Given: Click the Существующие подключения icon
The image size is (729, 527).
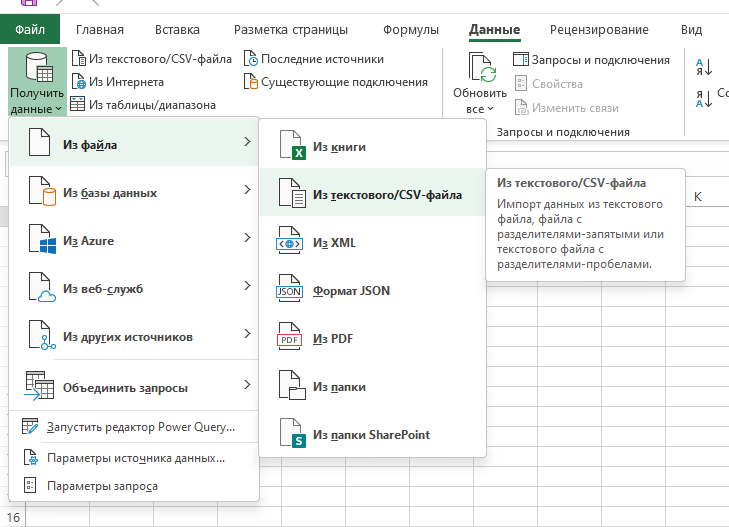Looking at the screenshot, I should pyautogui.click(x=251, y=82).
